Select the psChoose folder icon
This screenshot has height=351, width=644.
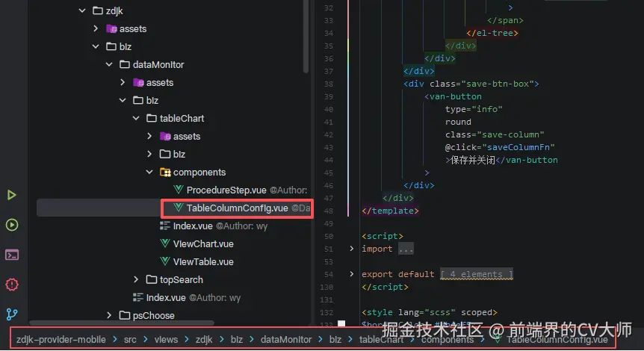(125, 315)
